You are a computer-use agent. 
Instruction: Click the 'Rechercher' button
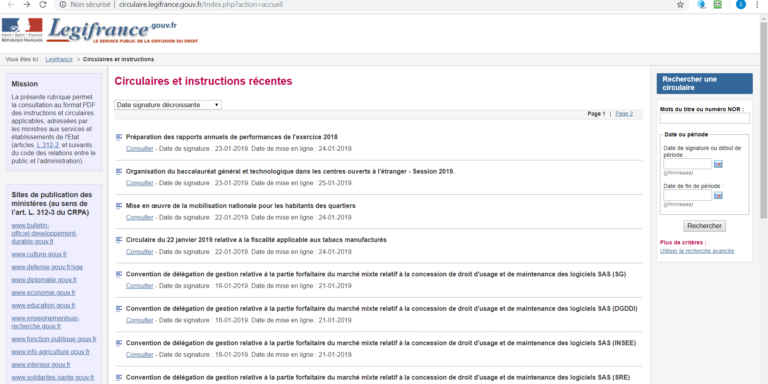pos(704,226)
